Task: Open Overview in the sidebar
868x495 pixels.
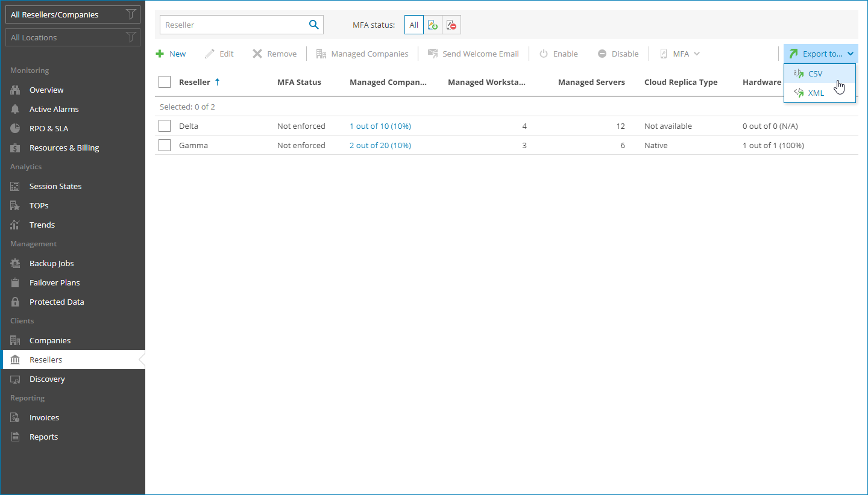Action: pos(73,90)
